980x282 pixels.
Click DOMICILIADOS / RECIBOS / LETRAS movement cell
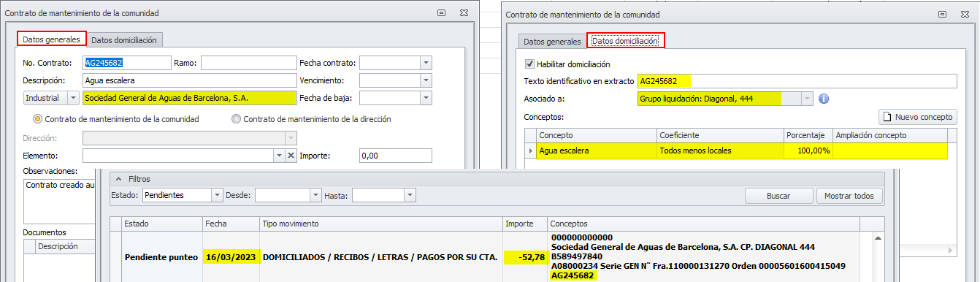[381, 257]
